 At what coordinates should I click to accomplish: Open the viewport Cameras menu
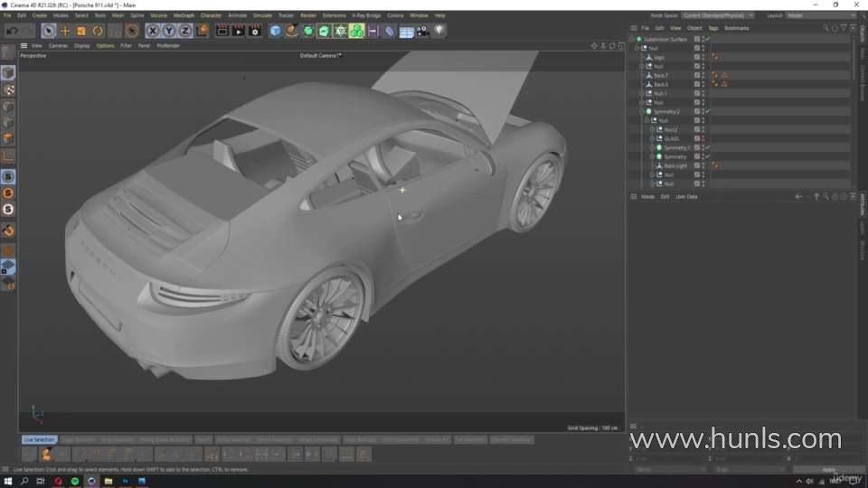[58, 45]
